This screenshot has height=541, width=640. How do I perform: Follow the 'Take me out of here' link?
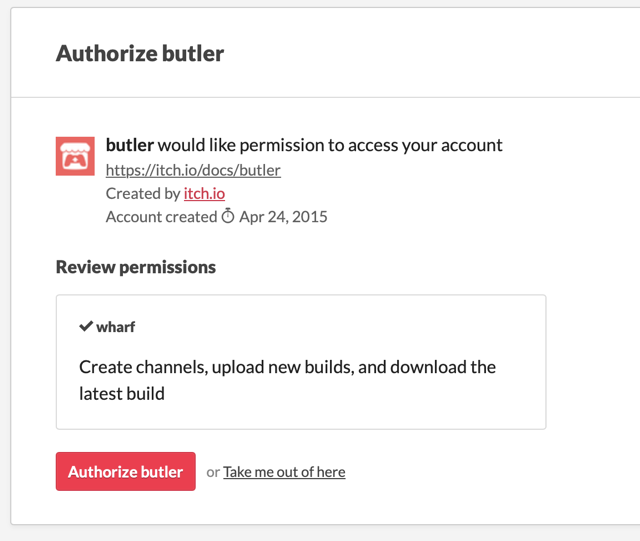(284, 472)
